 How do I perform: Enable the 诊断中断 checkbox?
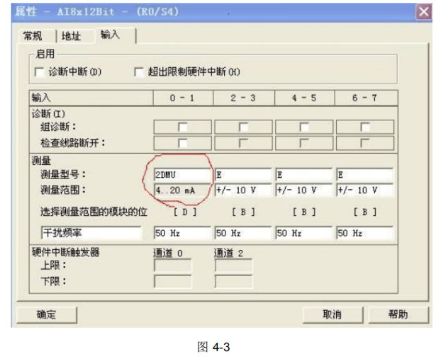40,72
